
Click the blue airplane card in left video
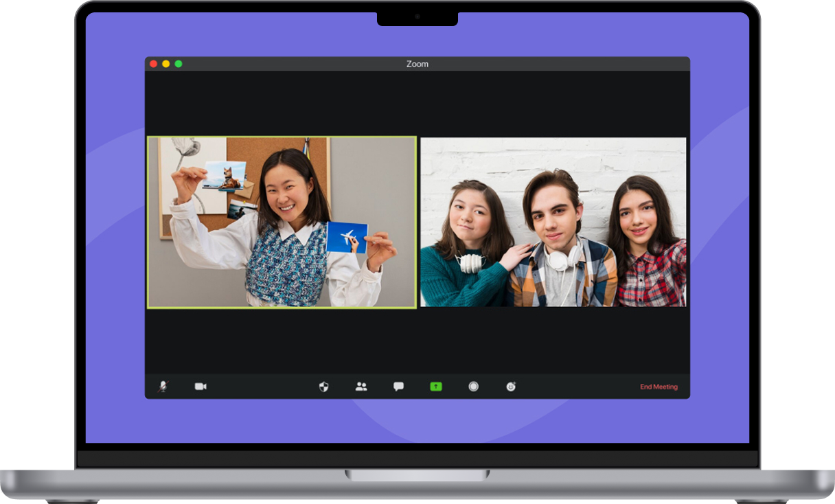coord(347,237)
